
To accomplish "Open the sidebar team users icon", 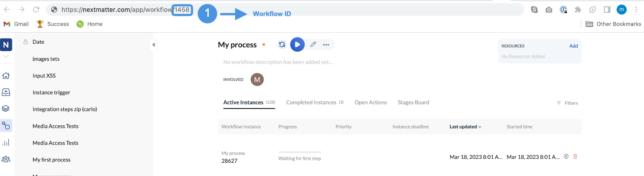I will pyautogui.click(x=6, y=159).
